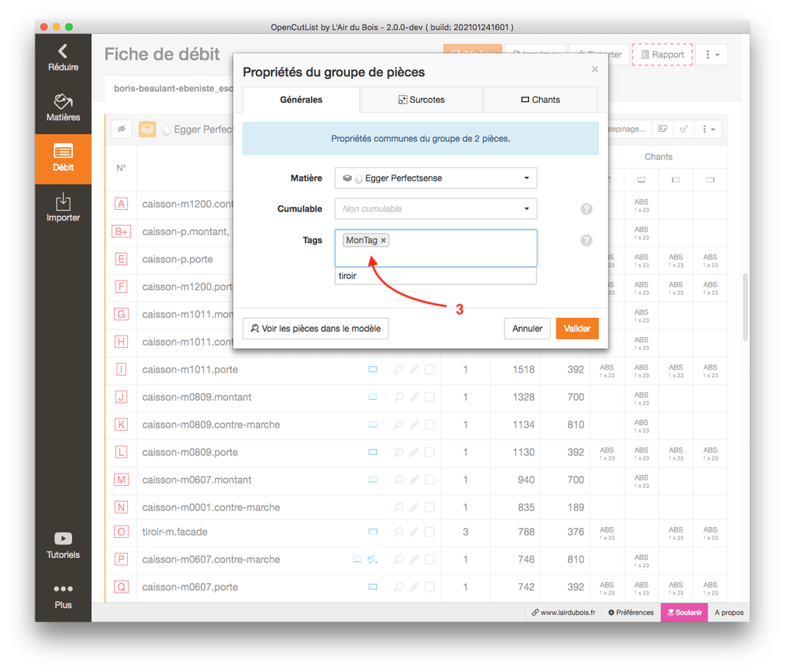The image size is (785, 672).
Task: Click the help icon next to Tags
Action: (x=586, y=241)
